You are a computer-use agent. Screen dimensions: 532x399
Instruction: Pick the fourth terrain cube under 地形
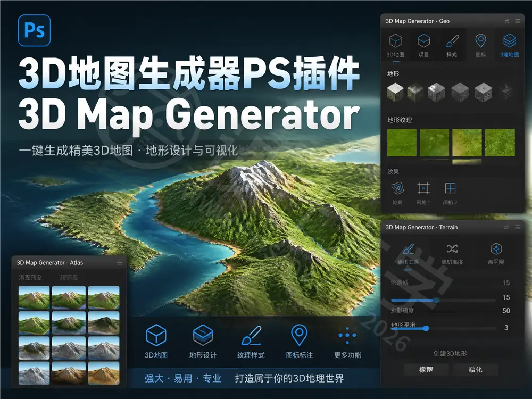(x=460, y=92)
